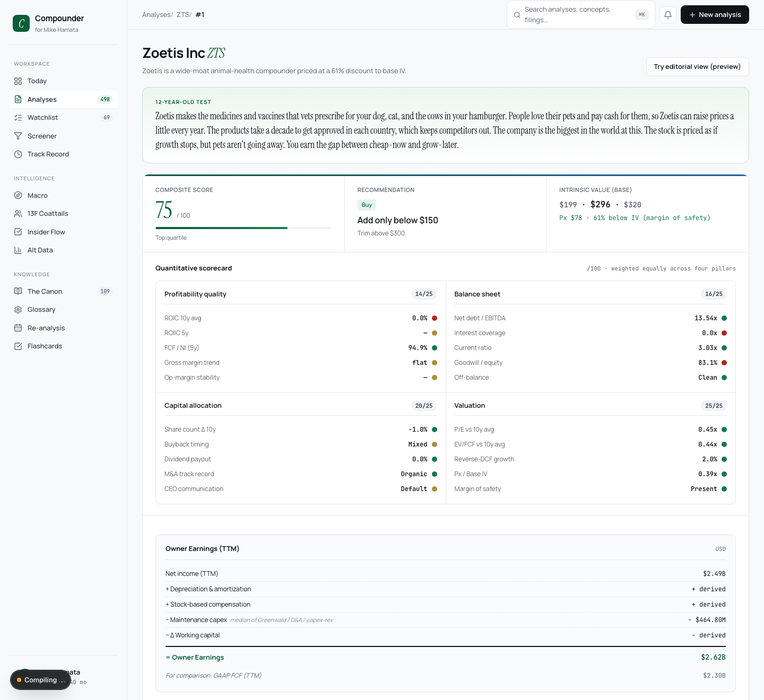The width and height of the screenshot is (764, 700).
Task: Click the Re-analysis calendar icon
Action: click(x=18, y=328)
